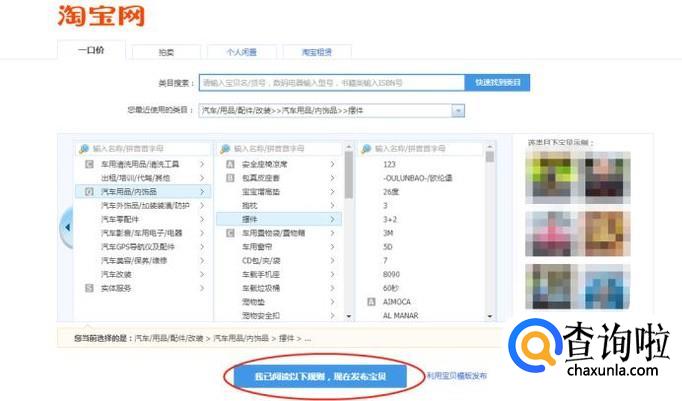Switch to the 一口价 tab
Viewport: 682px width, 401px height.
tap(91, 50)
